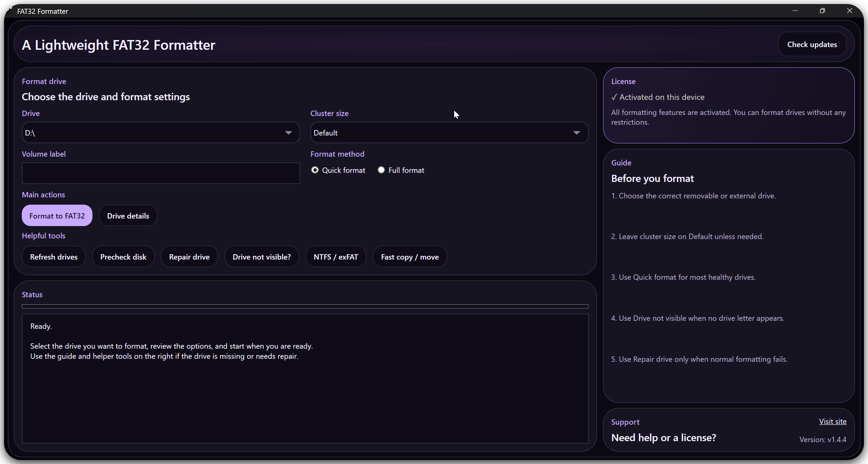Viewport: 868px width, 464px height.
Task: Click the Check updates button
Action: tap(812, 44)
